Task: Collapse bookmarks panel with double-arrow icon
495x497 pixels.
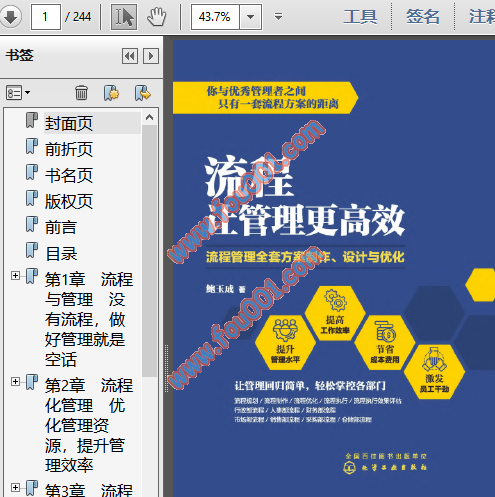Action: 130,56
